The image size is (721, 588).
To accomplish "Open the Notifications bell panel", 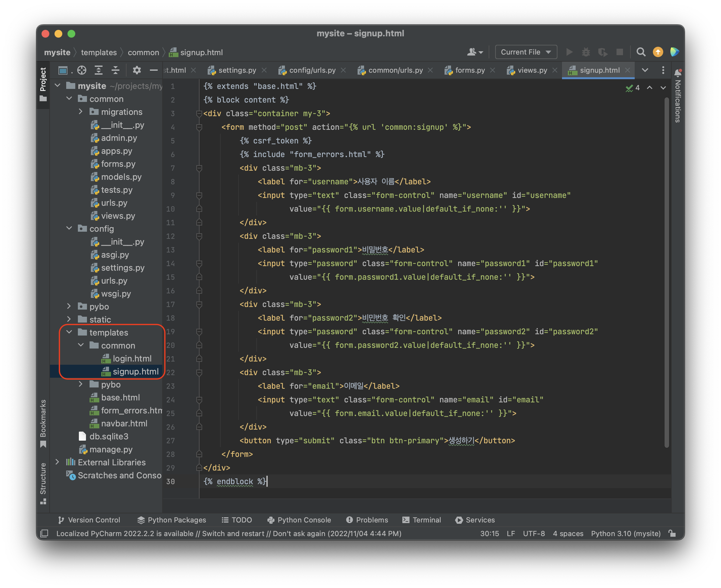I will [678, 73].
